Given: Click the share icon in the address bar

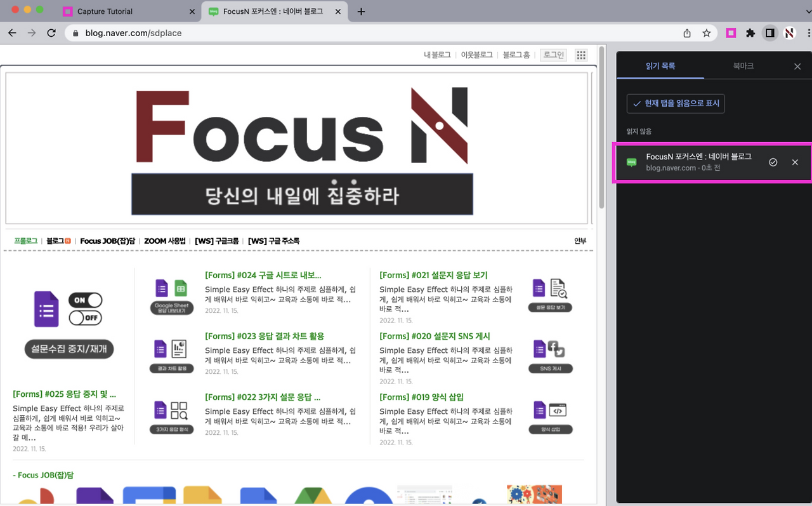Looking at the screenshot, I should pos(686,33).
